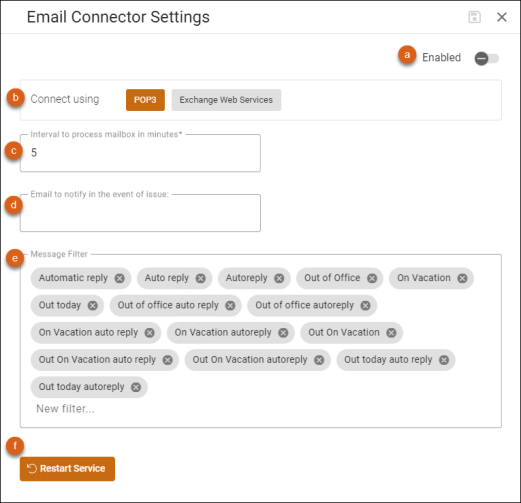Delete 'Out of office autoreply' filter chip
Image resolution: width=521 pixels, height=503 pixels.
366,305
